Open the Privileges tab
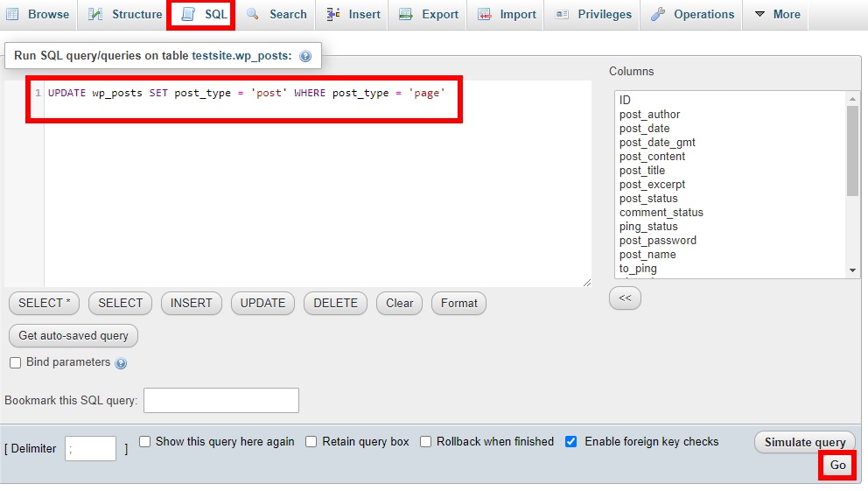 point(592,14)
